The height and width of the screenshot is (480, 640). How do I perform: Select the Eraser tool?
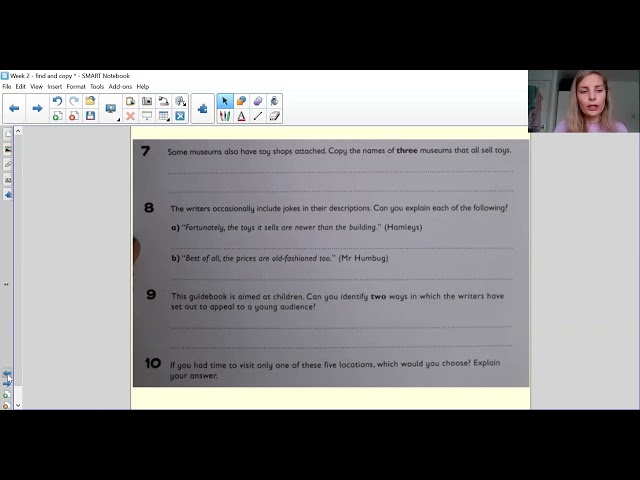[x=274, y=116]
